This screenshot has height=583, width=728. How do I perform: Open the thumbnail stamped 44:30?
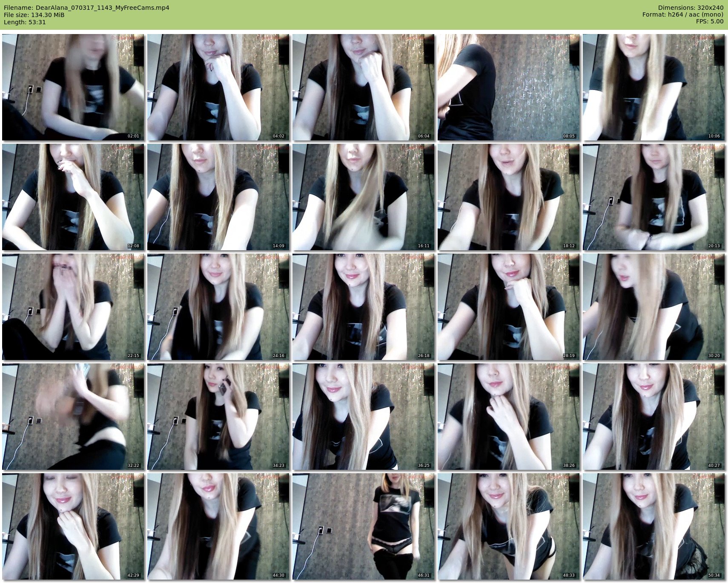click(218, 526)
